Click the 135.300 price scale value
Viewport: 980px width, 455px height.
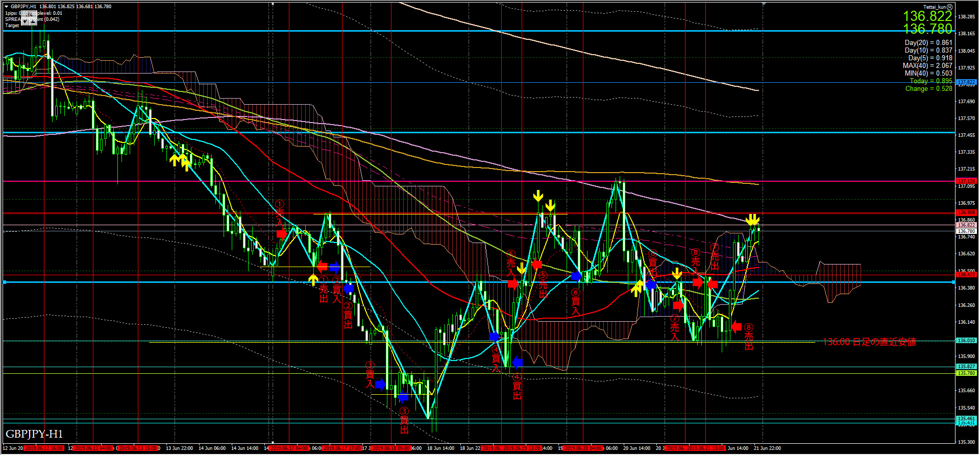(966, 442)
